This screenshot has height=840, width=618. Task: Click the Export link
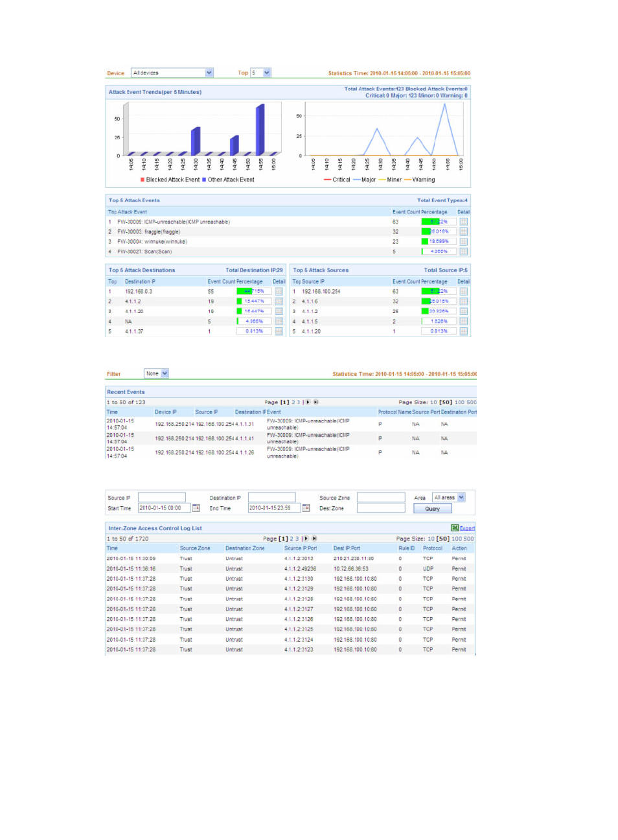tap(467, 528)
